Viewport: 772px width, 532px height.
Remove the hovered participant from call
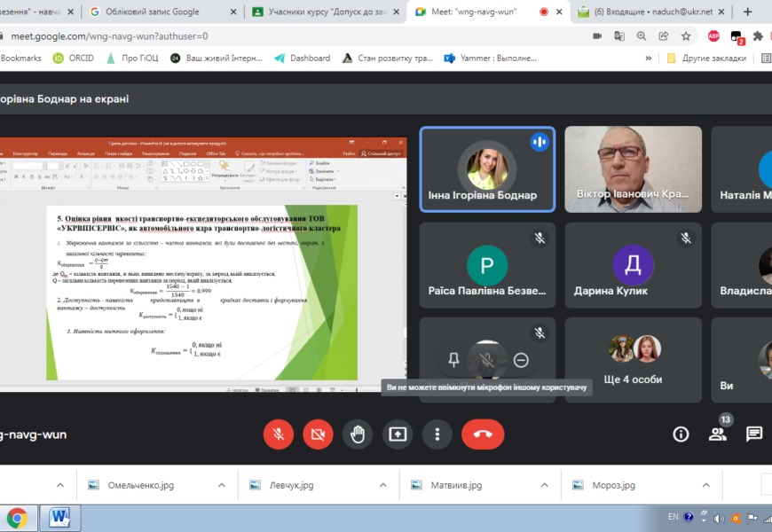point(521,360)
